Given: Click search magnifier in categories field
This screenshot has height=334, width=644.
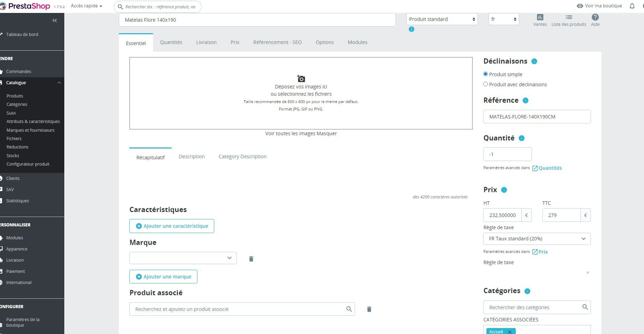Looking at the screenshot, I should pyautogui.click(x=585, y=307).
